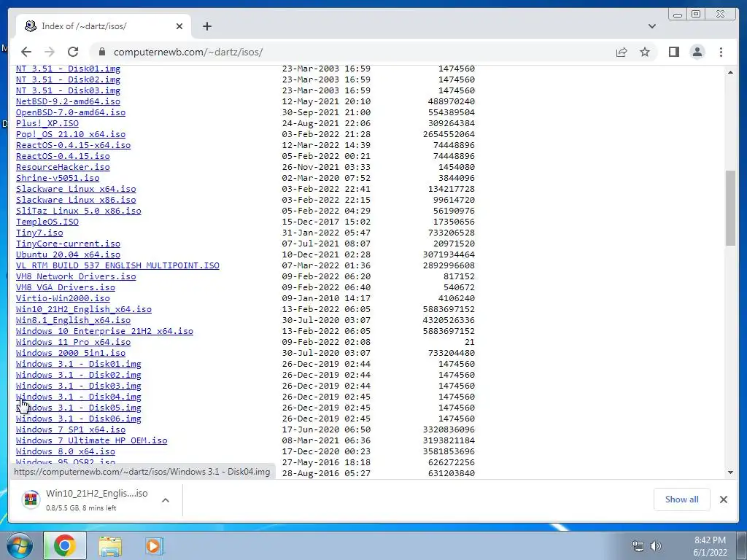Open the Windows Start menu
The width and height of the screenshot is (747, 560).
tap(18, 545)
